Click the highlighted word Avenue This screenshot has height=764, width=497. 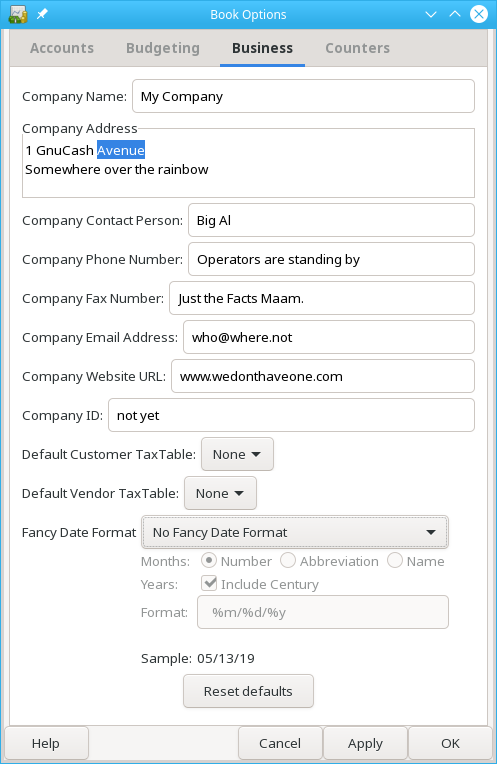tap(121, 150)
